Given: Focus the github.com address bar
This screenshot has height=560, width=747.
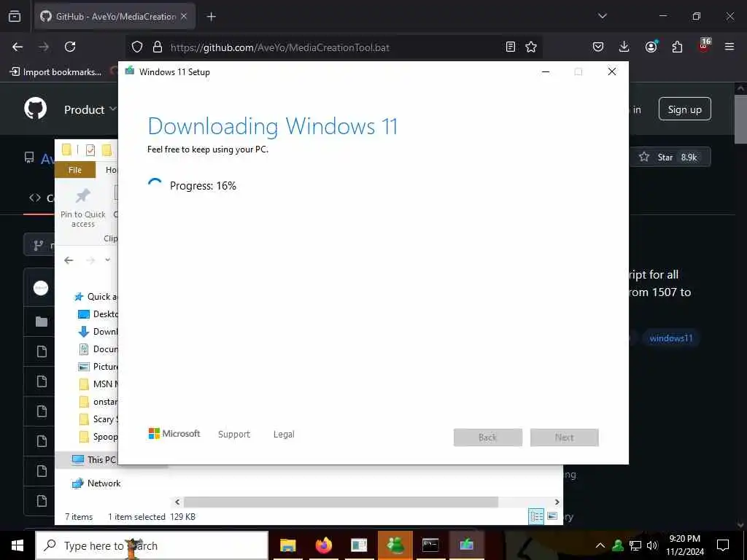Looking at the screenshot, I should point(333,47).
